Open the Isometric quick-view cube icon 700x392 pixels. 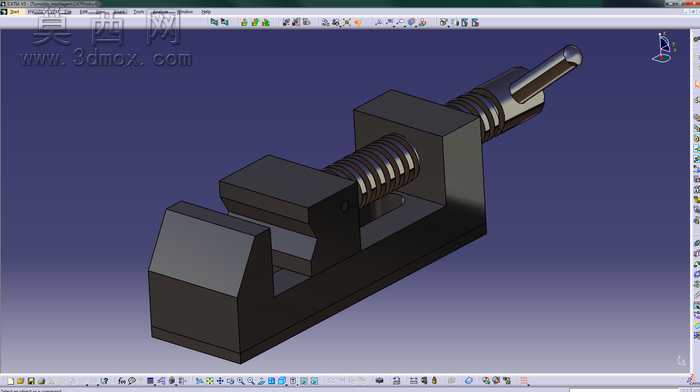(282, 381)
